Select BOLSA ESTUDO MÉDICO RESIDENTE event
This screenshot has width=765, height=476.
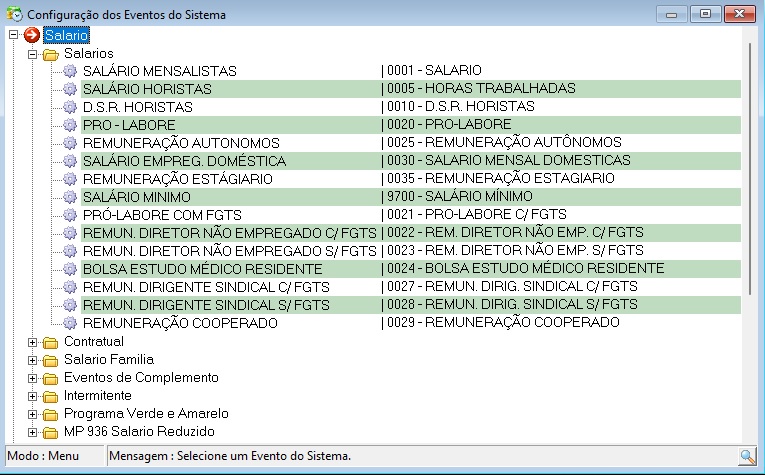tap(203, 269)
